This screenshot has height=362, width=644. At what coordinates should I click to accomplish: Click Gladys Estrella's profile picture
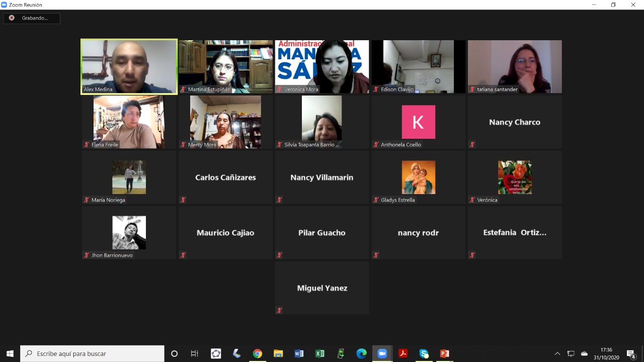tap(418, 177)
